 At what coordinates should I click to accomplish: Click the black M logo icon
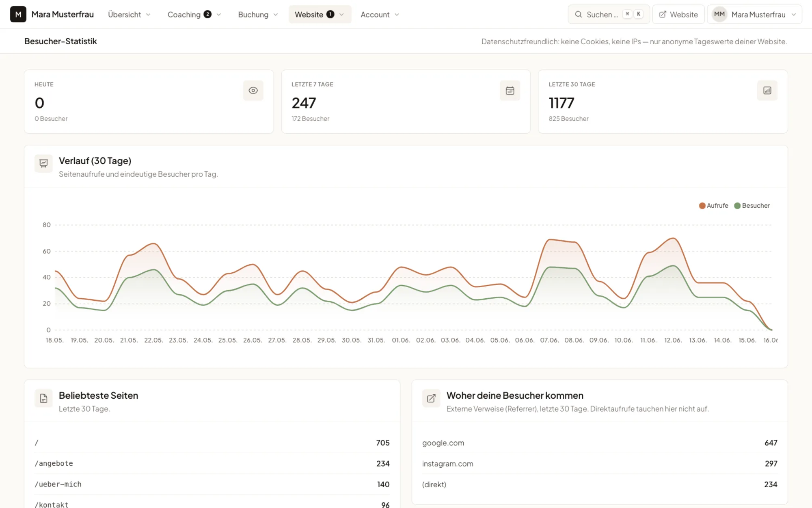(x=18, y=14)
